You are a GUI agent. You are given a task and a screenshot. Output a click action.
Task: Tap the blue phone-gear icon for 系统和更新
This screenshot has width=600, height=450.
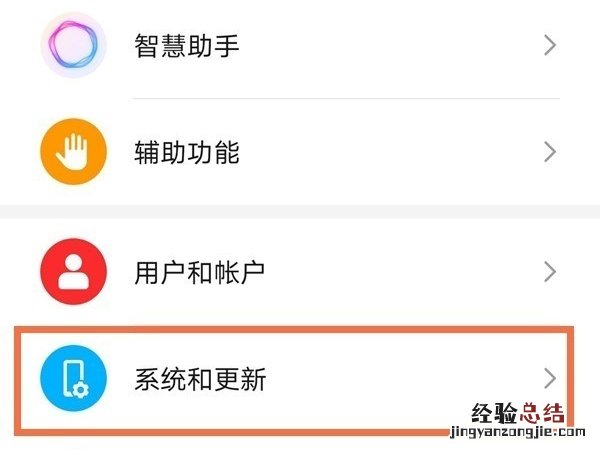coord(73,378)
